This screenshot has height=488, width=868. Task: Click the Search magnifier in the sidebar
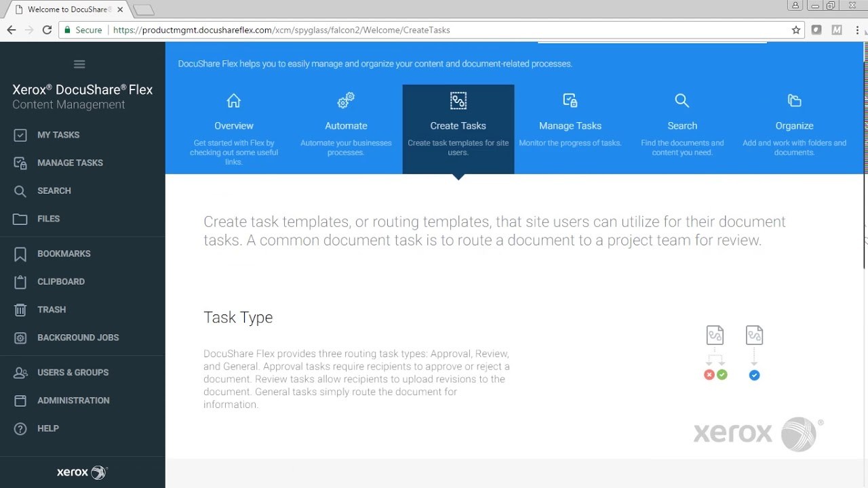(x=20, y=190)
